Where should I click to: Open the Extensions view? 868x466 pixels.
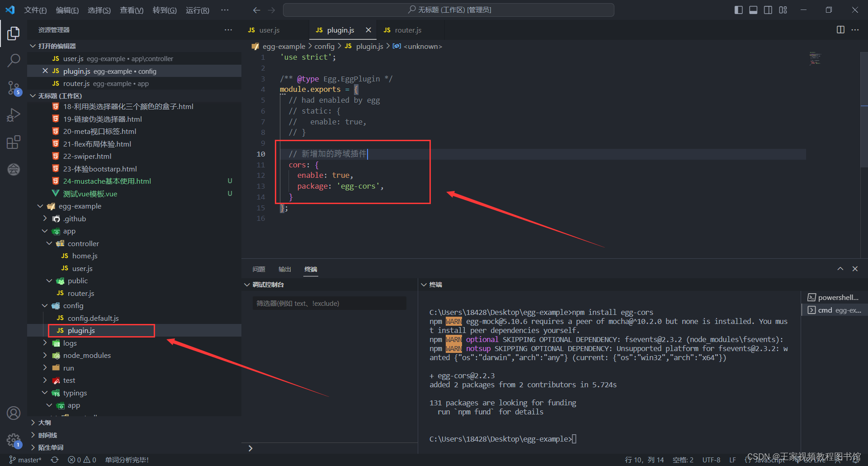tap(14, 143)
